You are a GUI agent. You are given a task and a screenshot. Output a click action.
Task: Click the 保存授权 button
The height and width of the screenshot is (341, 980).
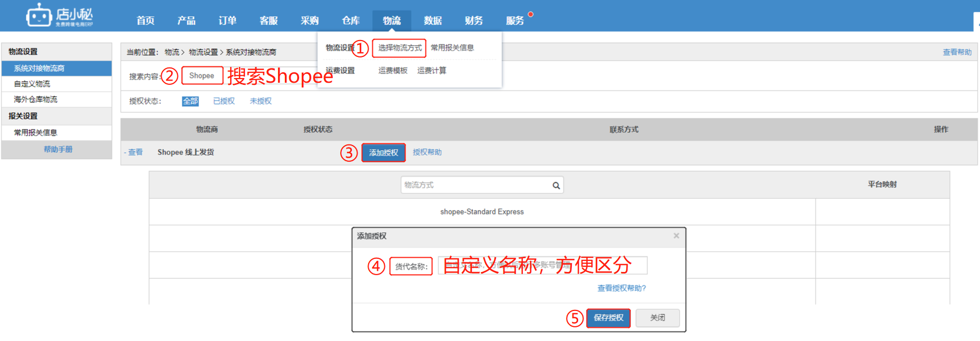pos(608,318)
